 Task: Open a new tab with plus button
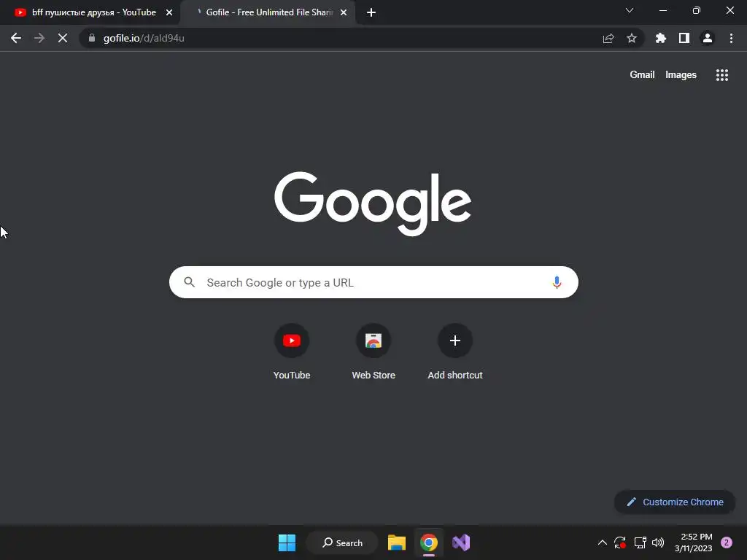click(371, 12)
